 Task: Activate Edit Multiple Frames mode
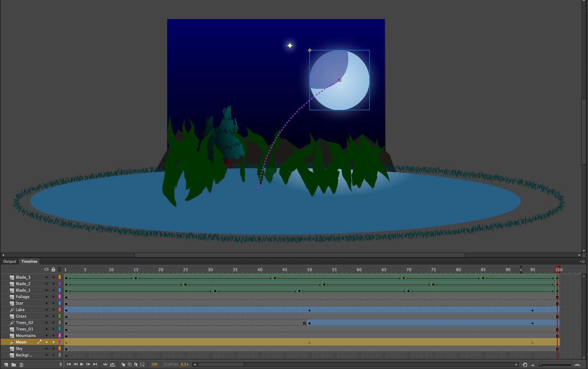[136, 364]
